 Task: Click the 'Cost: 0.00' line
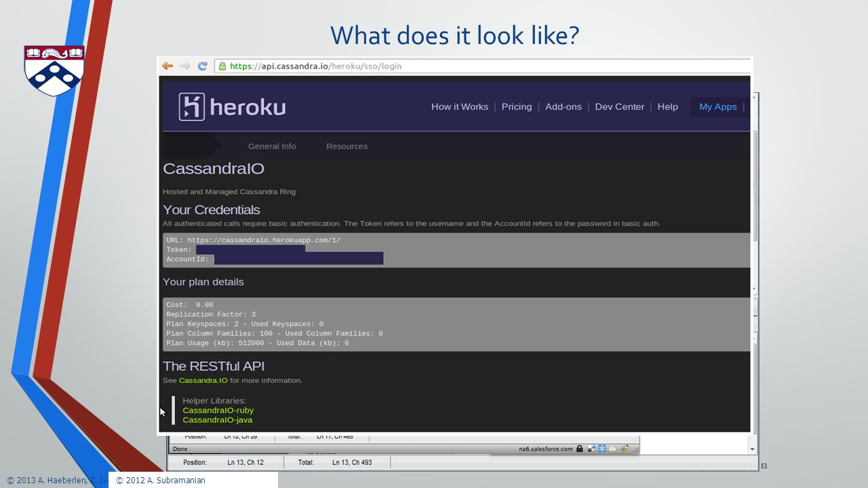[190, 304]
